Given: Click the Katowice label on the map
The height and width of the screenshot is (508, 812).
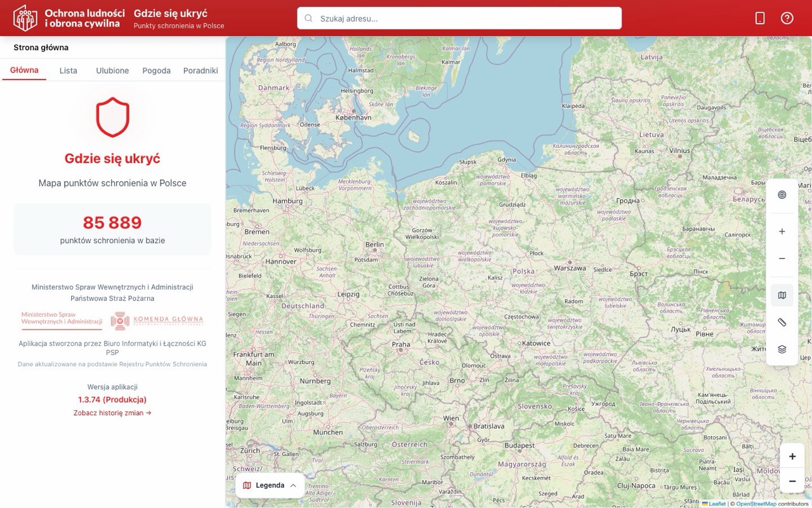Looking at the screenshot, I should click(536, 344).
